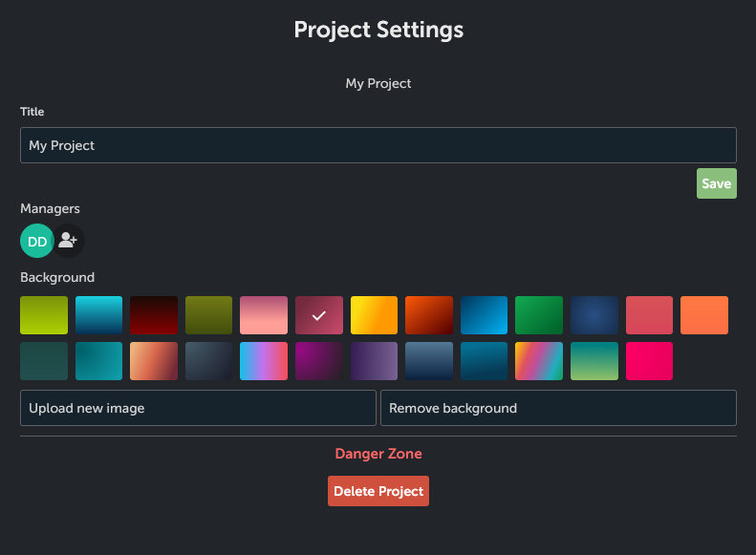Select the steel blue-to-navy background
Image resolution: width=756 pixels, height=555 pixels.
[x=429, y=361]
